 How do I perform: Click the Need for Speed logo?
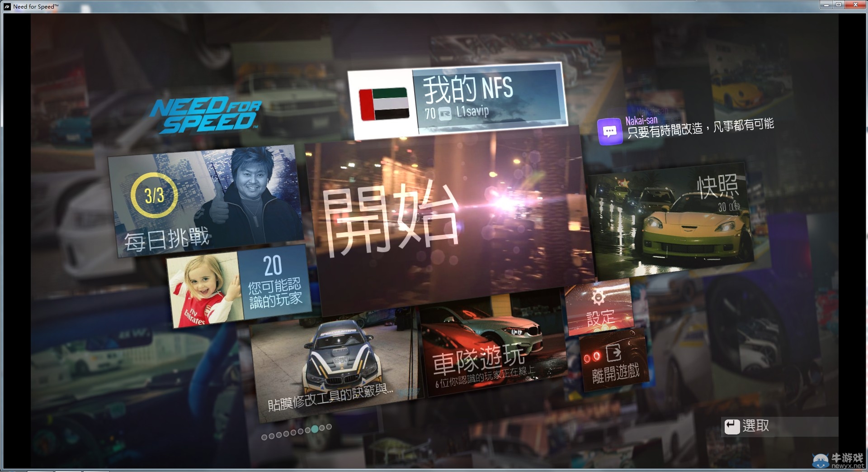point(206,116)
